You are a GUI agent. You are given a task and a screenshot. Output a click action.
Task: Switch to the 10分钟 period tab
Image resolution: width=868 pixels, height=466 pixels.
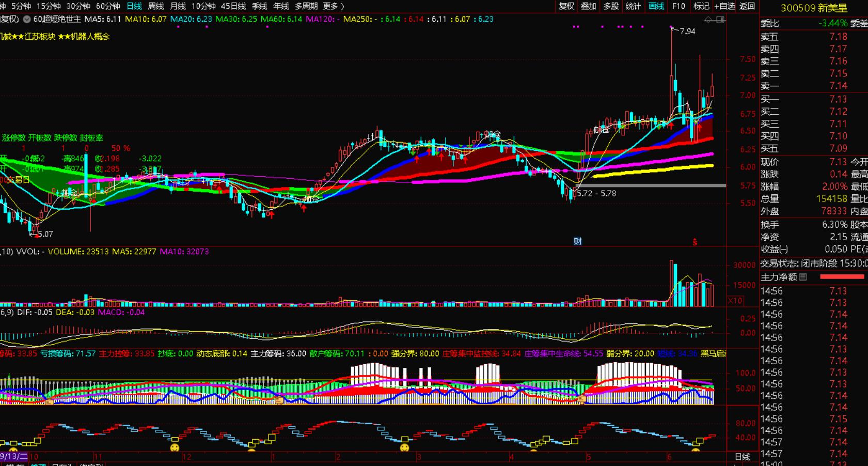pyautogui.click(x=203, y=6)
